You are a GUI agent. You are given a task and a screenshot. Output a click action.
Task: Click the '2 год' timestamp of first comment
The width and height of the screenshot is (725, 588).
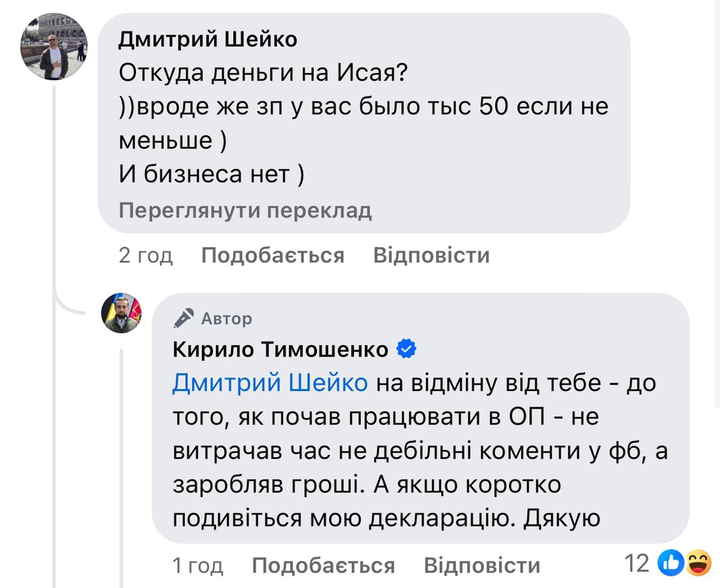point(146,255)
